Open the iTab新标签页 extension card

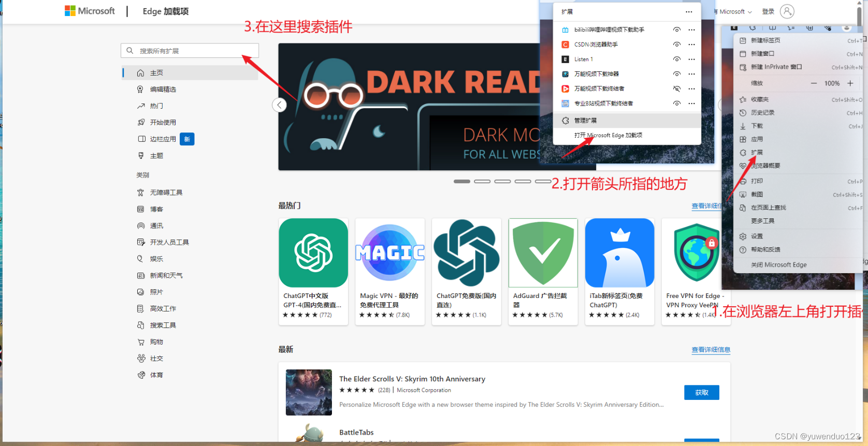pos(620,272)
